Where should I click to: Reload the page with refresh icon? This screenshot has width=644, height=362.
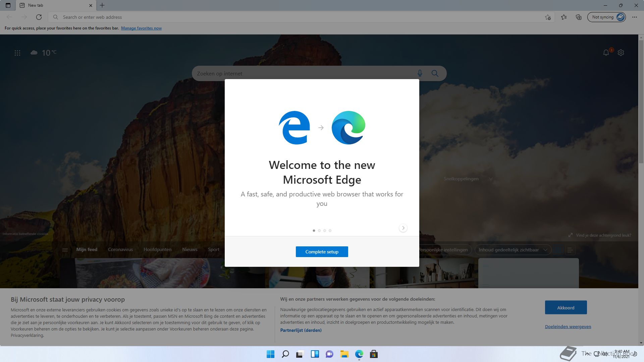click(39, 17)
